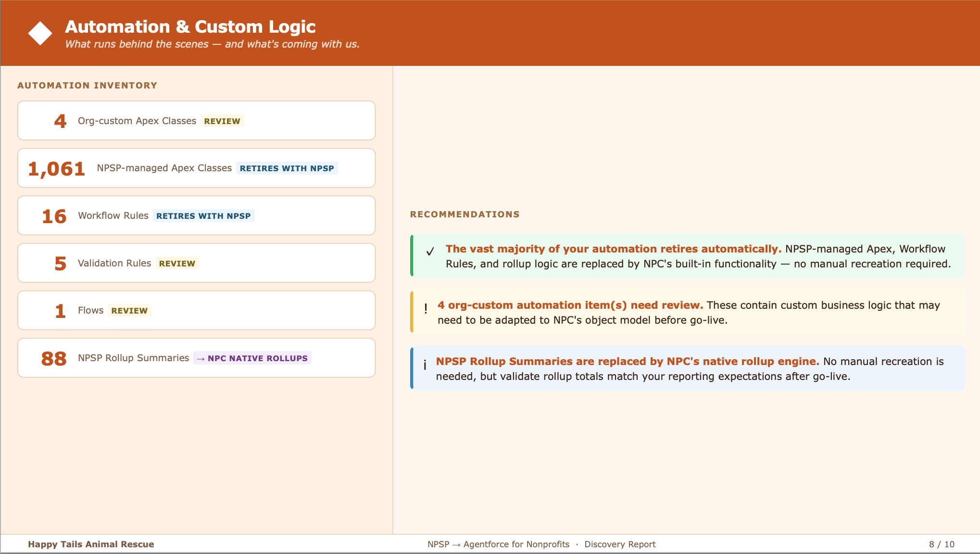Click RETIRES WITH NPSP badge for Workflow Rules
The width and height of the screenshot is (980, 554).
pos(203,216)
